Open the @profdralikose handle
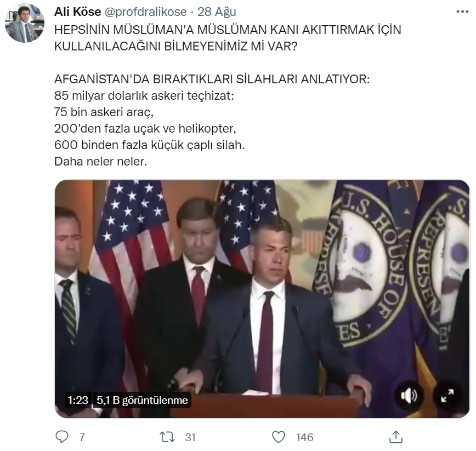 [146, 12]
